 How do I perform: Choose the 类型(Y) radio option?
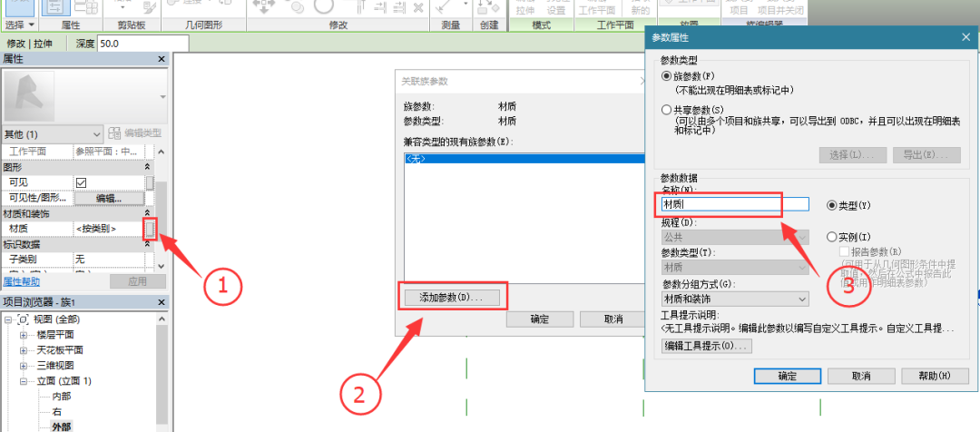[x=832, y=204]
